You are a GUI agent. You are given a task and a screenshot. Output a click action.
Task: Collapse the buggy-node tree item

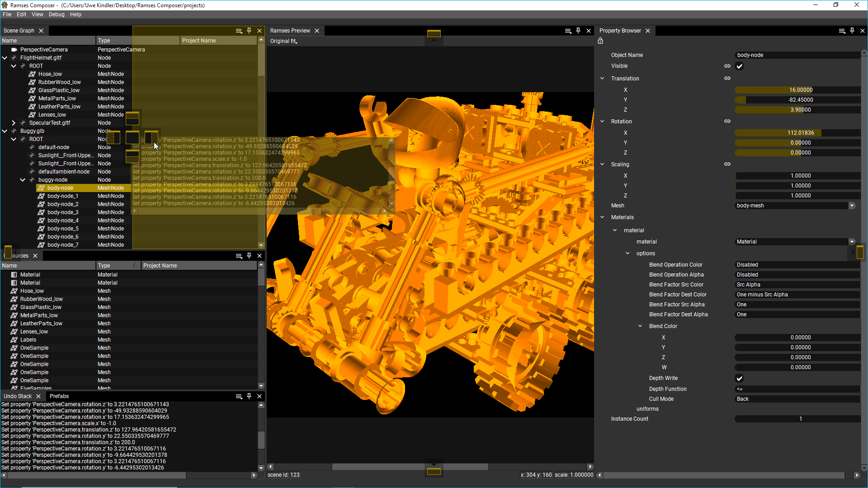coord(23,180)
